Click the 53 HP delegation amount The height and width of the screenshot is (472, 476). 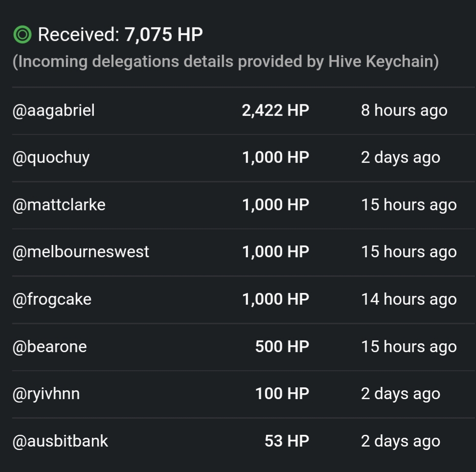[x=287, y=441]
